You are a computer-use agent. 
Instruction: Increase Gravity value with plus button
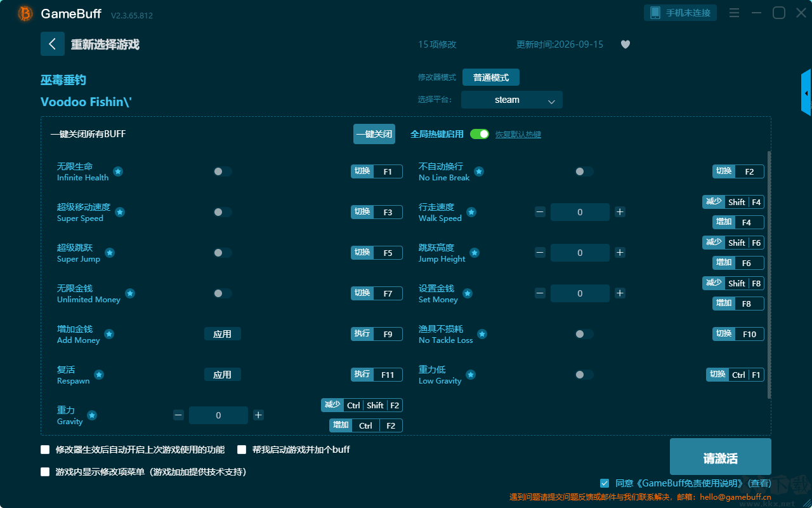click(258, 415)
